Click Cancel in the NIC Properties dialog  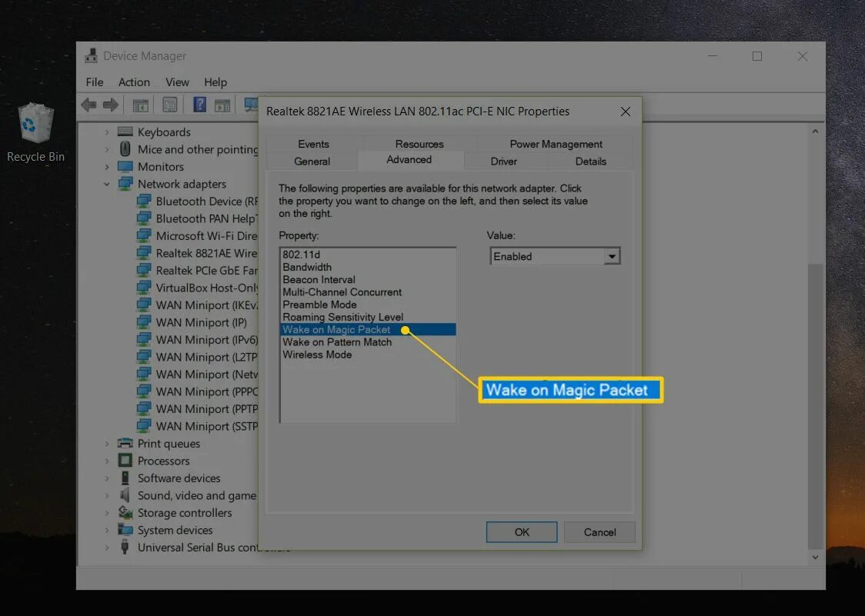click(599, 532)
